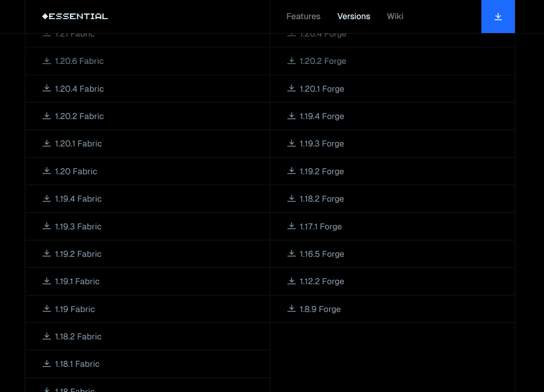
Task: Click the Essential logo in header
Action: pyautogui.click(x=75, y=17)
